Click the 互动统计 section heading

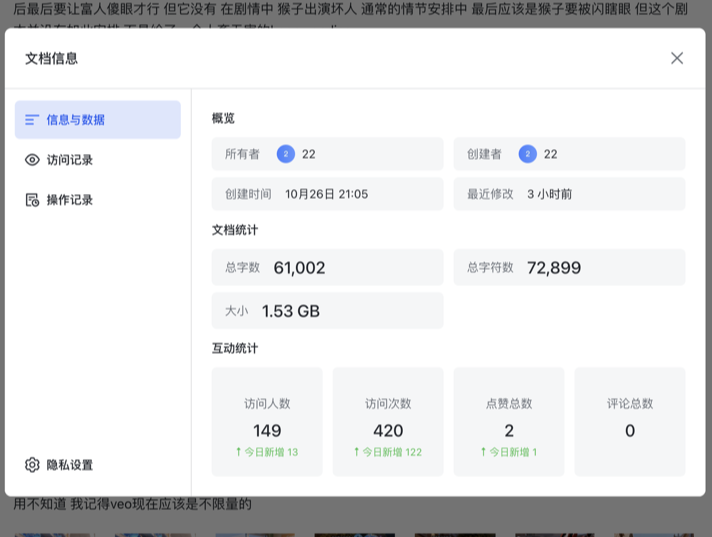pyautogui.click(x=235, y=349)
